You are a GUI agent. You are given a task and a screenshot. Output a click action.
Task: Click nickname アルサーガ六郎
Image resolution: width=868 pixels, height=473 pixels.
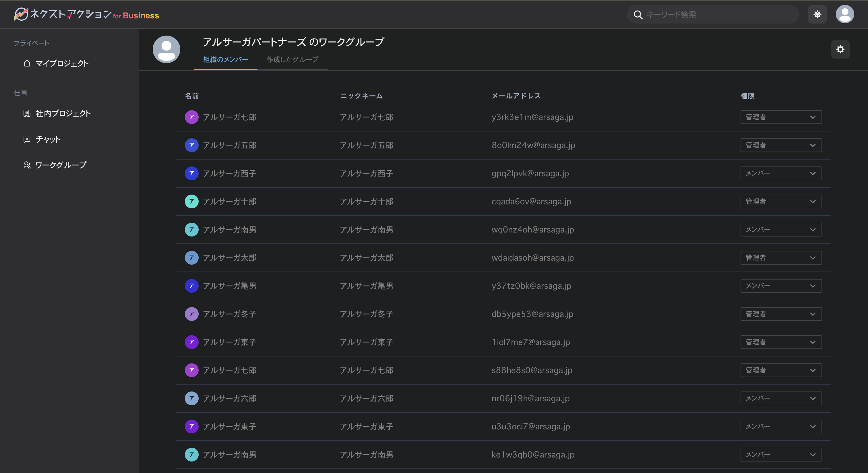click(x=366, y=398)
